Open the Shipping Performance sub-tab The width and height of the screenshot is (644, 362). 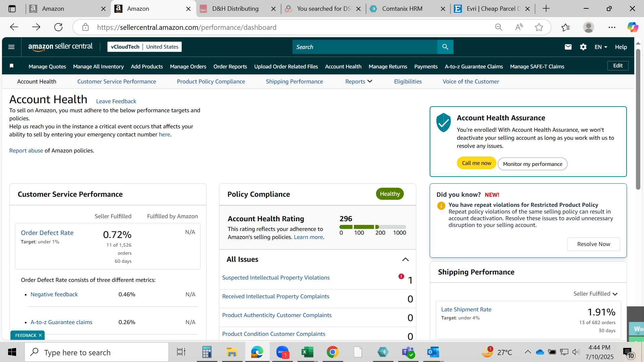coord(294,81)
